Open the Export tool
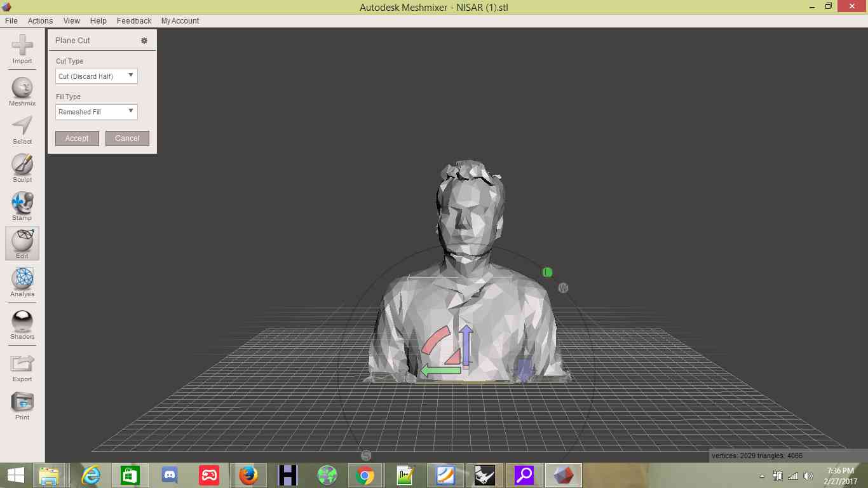 click(22, 367)
